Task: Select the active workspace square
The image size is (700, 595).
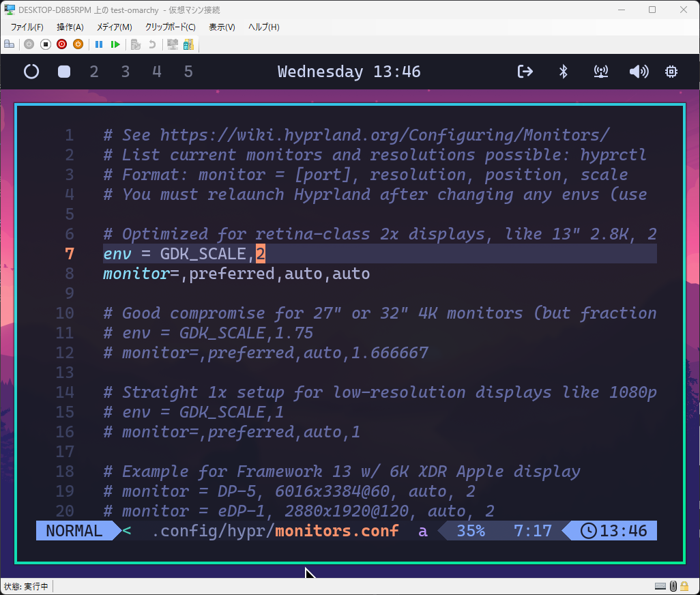Action: pyautogui.click(x=64, y=72)
